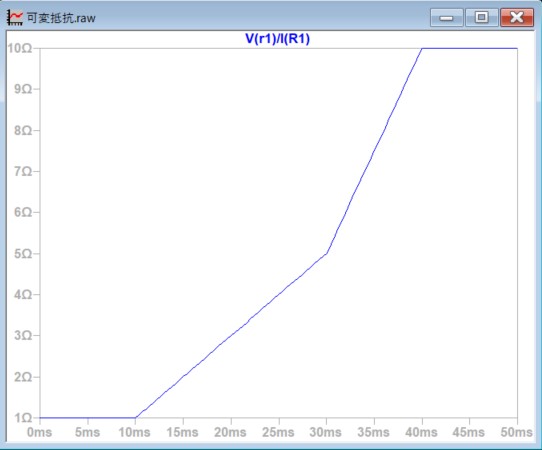Click the 25ms time axis label
Screen dimensions: 542x450
tap(278, 432)
